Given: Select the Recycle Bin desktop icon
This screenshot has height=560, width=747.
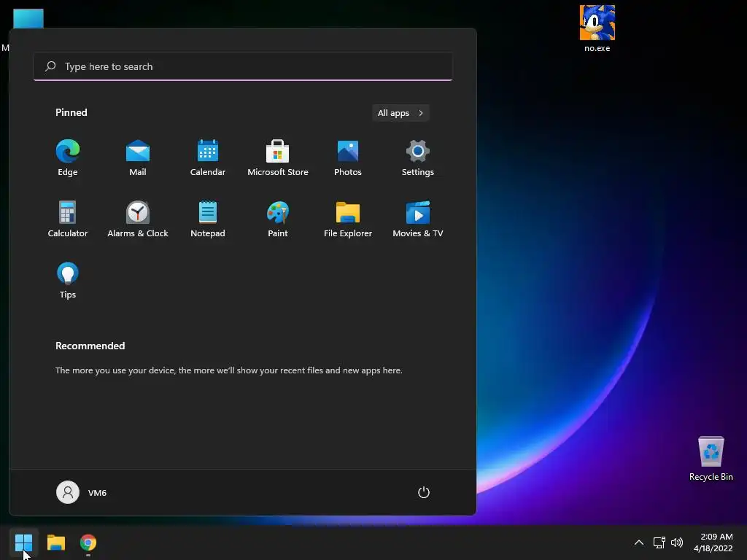Looking at the screenshot, I should click(x=711, y=459).
